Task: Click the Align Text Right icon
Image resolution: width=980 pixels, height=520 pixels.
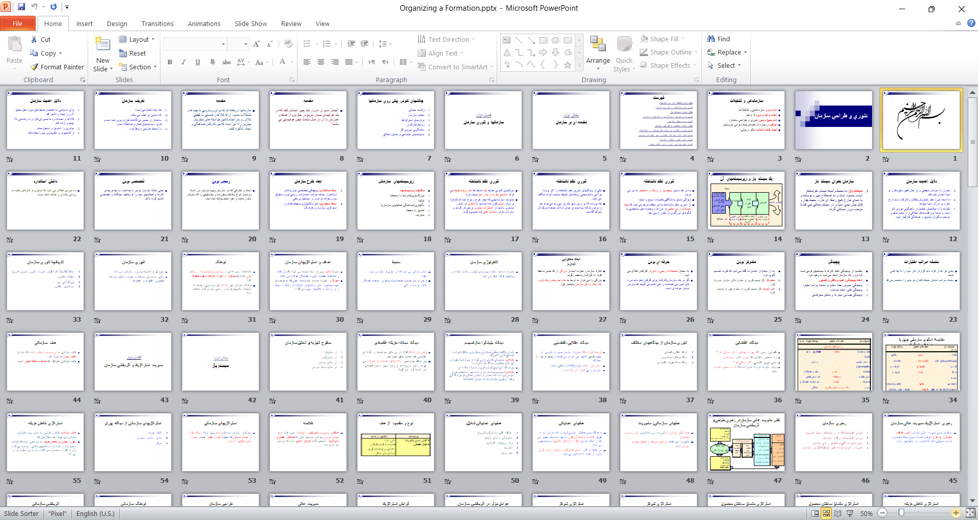Action: pyautogui.click(x=335, y=62)
